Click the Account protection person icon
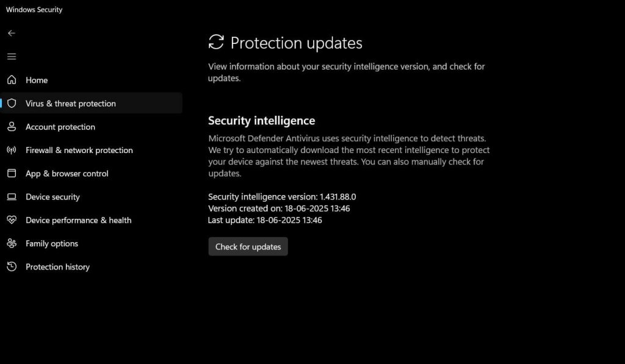The width and height of the screenshot is (625, 364). (12, 127)
